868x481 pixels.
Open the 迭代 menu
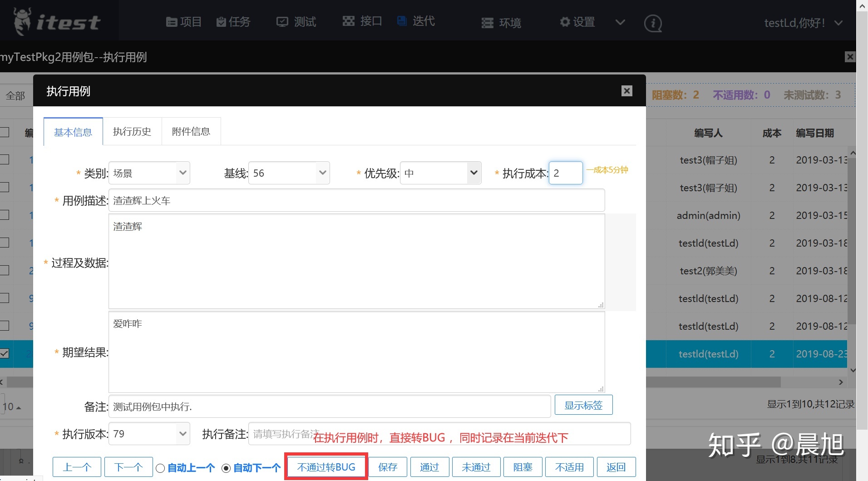416,21
